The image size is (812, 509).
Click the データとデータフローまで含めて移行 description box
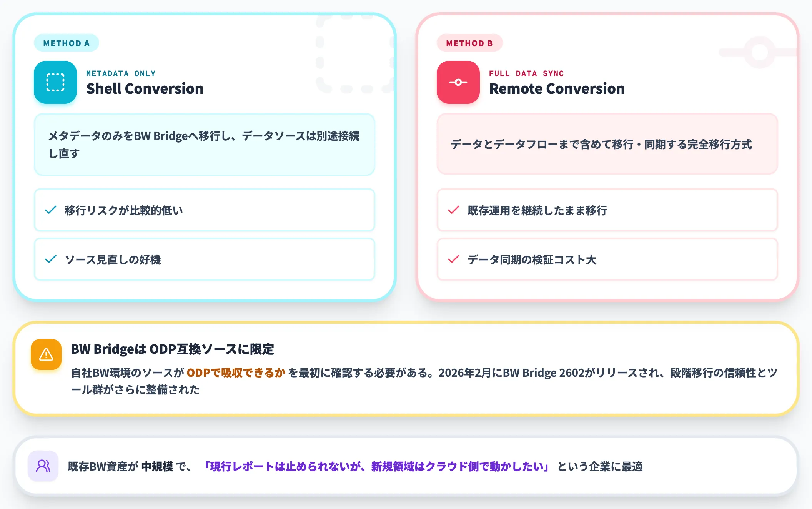coord(607,144)
